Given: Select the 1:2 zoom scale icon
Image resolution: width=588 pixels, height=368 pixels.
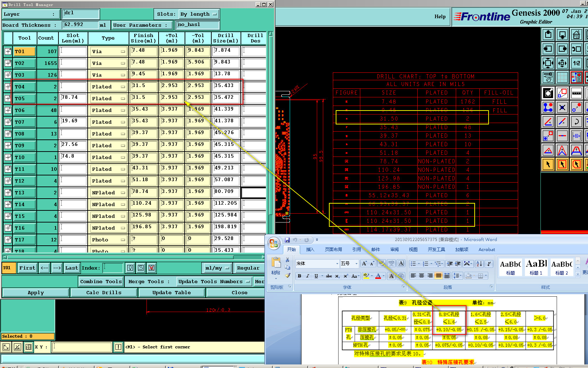Looking at the screenshot, I should click(576, 63).
